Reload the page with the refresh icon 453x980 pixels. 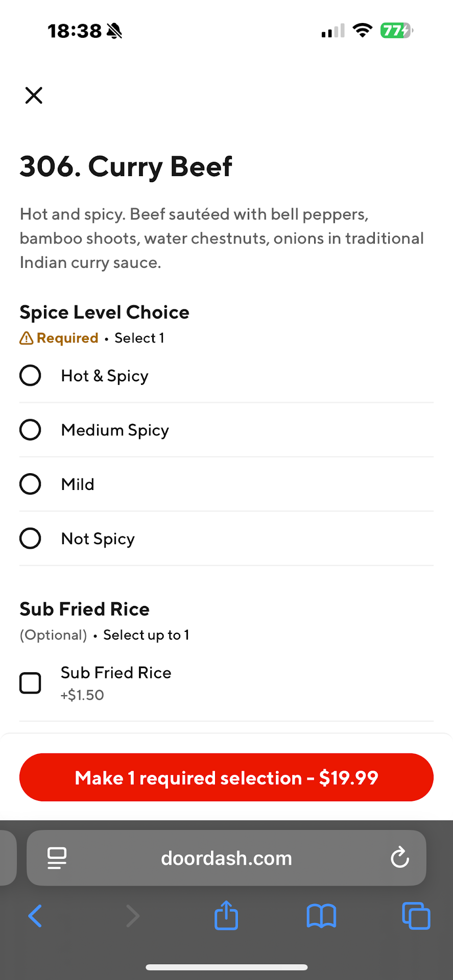click(x=400, y=857)
